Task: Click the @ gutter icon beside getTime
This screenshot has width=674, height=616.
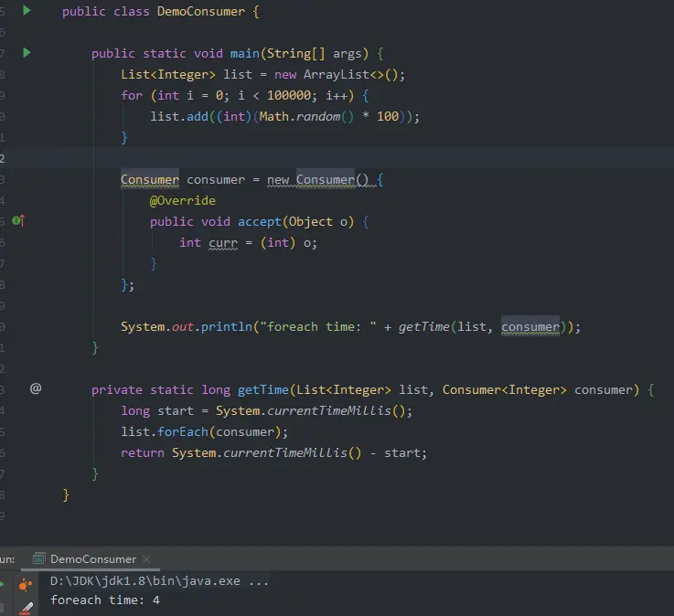Action: coord(36,388)
